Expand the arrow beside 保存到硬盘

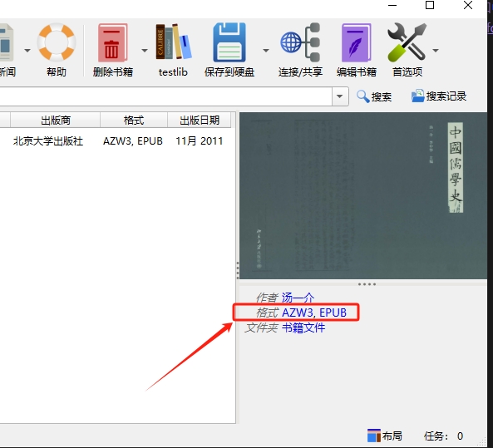(x=266, y=51)
